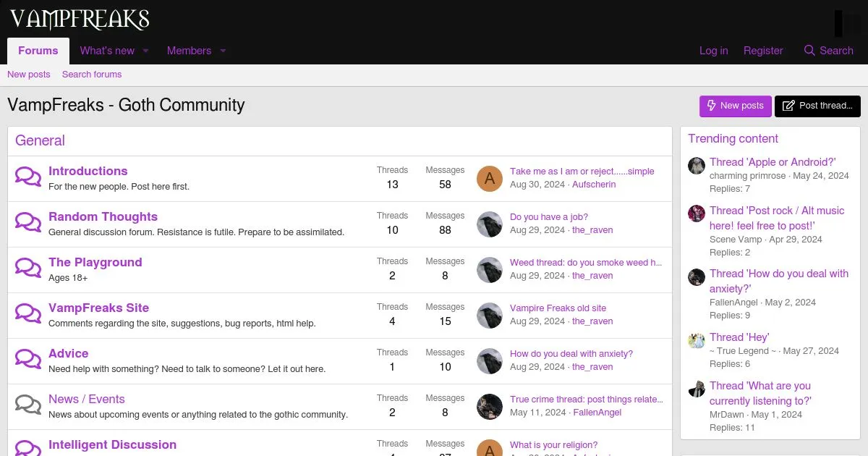
Task: Click The Playground forum chat icon
Action: [x=28, y=269]
